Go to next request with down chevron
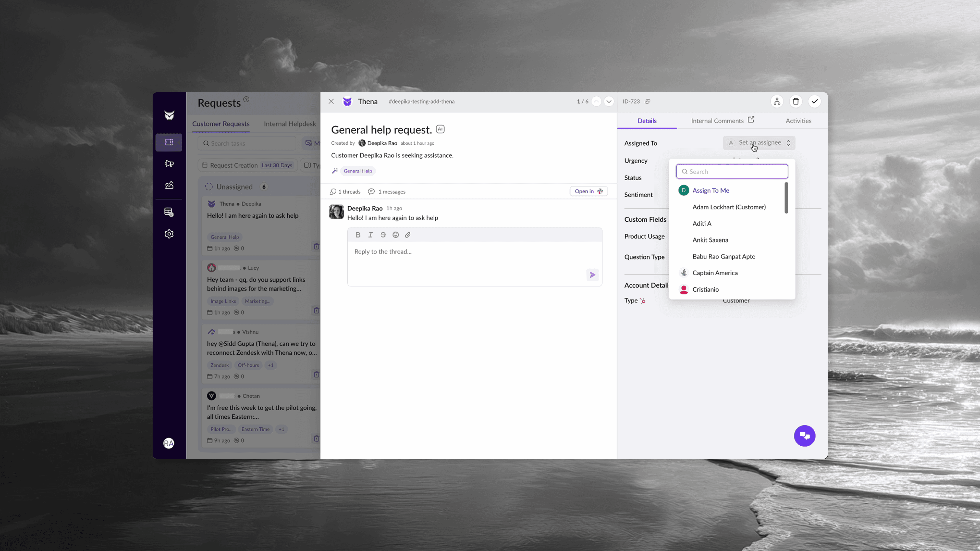This screenshot has width=980, height=551. coord(609,101)
